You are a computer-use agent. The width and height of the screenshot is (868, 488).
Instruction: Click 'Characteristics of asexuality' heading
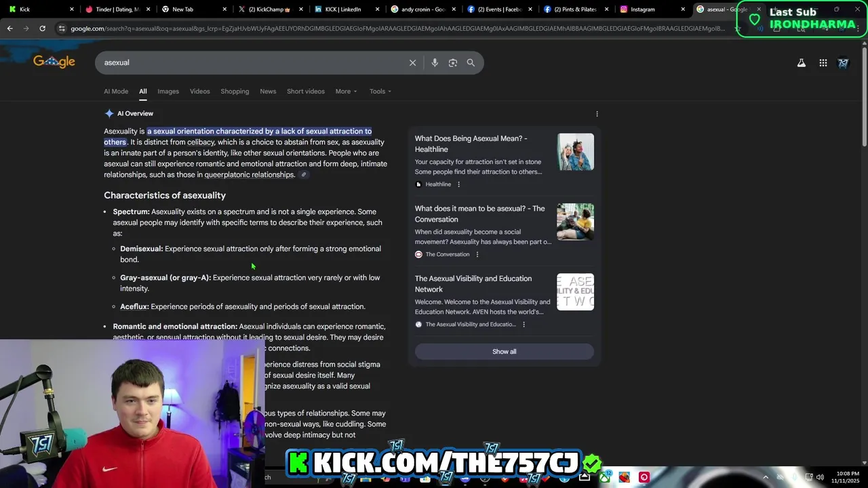(165, 195)
